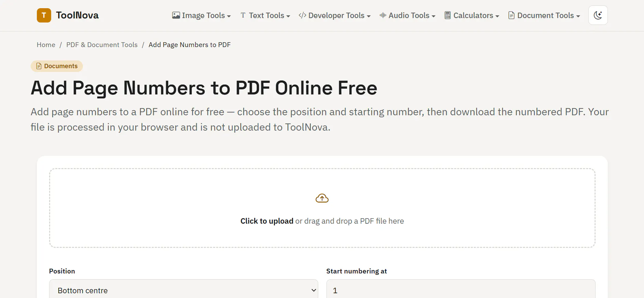Click the ToolNova brand name link

coord(77,15)
